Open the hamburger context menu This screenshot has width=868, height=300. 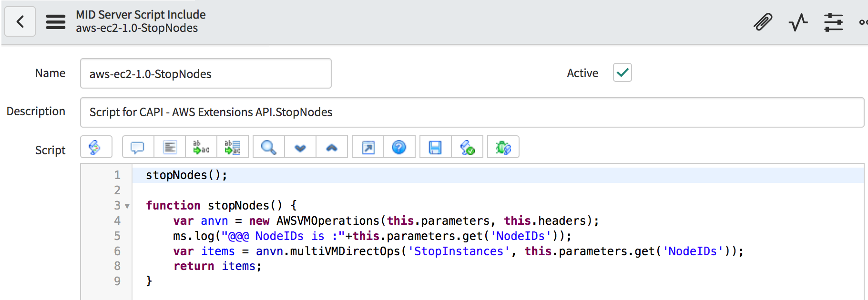[x=55, y=22]
